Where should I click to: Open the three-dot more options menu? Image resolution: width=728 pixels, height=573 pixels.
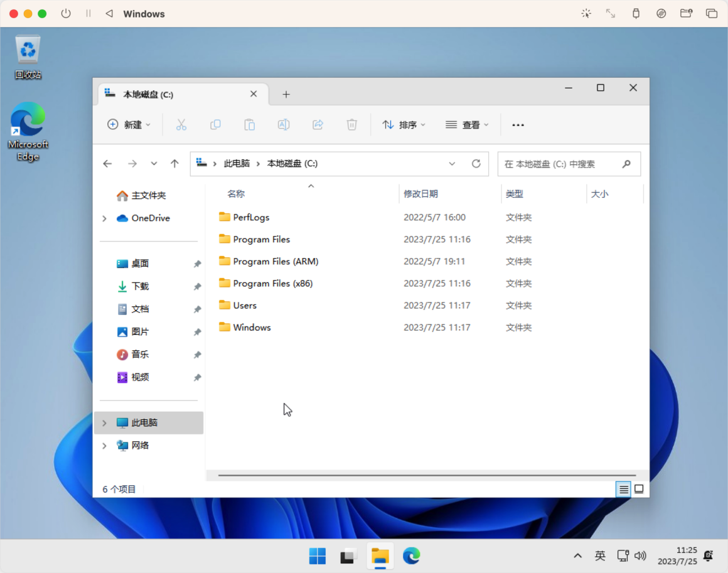pos(518,125)
